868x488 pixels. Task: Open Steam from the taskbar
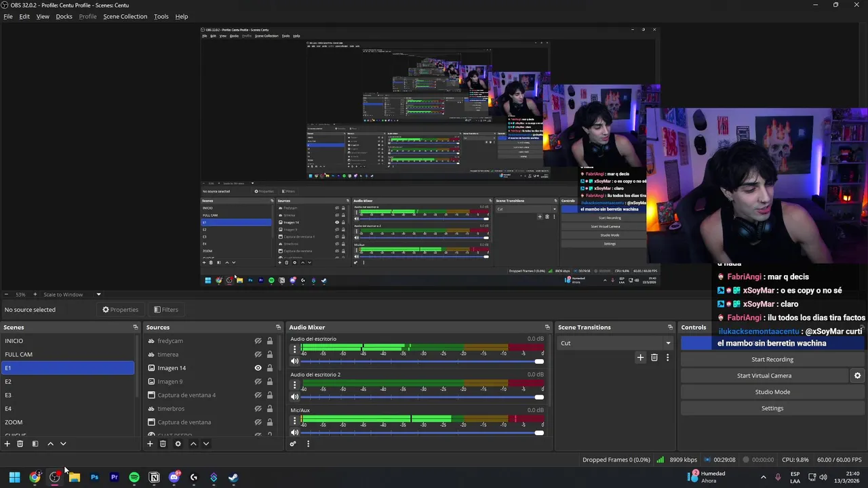pyautogui.click(x=233, y=477)
